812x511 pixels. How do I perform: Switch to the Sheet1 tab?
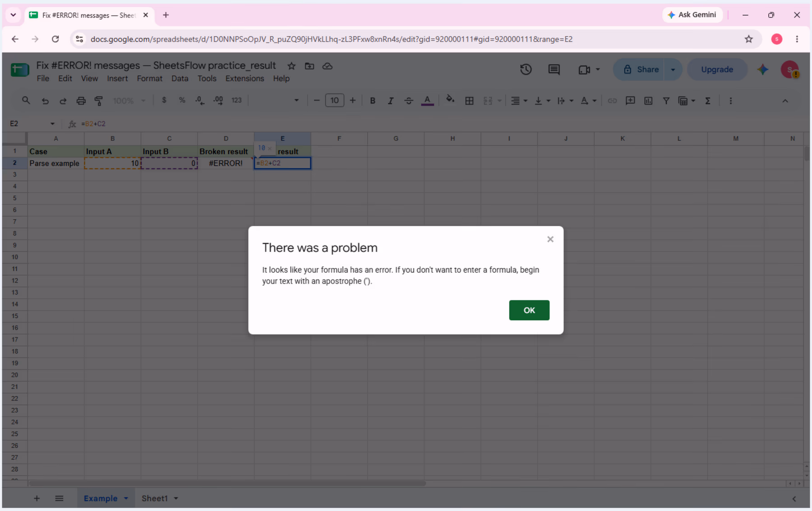pyautogui.click(x=154, y=498)
